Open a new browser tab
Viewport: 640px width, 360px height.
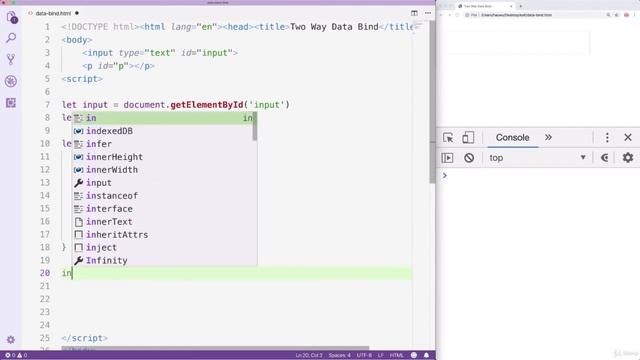pos(520,6)
